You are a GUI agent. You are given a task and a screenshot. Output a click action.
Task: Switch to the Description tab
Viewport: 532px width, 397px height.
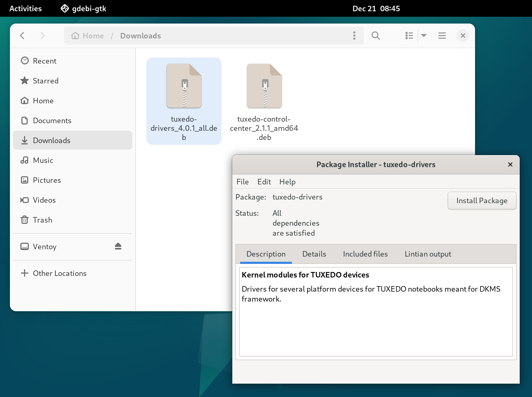[266, 254]
